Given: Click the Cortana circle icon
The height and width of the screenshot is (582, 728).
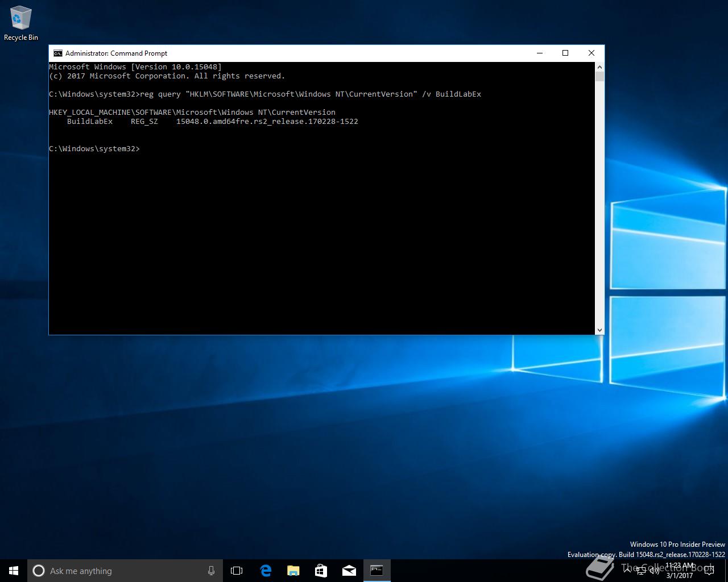Looking at the screenshot, I should 39,571.
